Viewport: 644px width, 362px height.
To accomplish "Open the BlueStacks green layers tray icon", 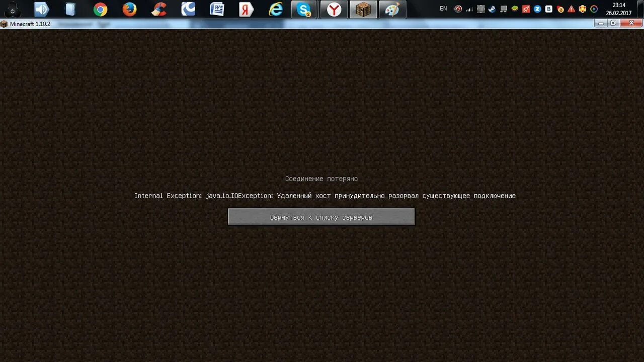I will (x=515, y=9).
